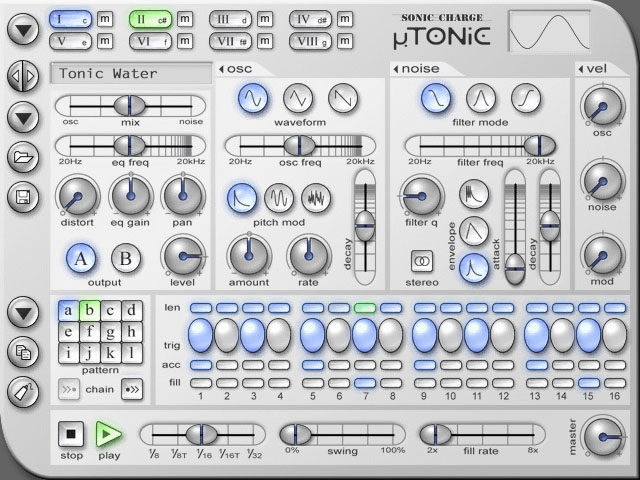Select linear noise envelope shape
Viewport: 640px width, 480px height.
tap(474, 231)
